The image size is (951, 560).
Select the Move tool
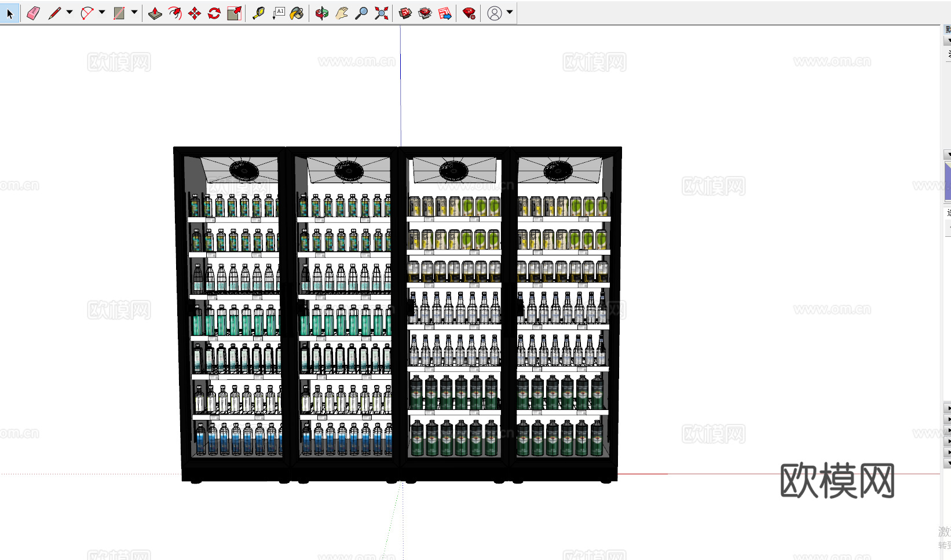(x=195, y=13)
